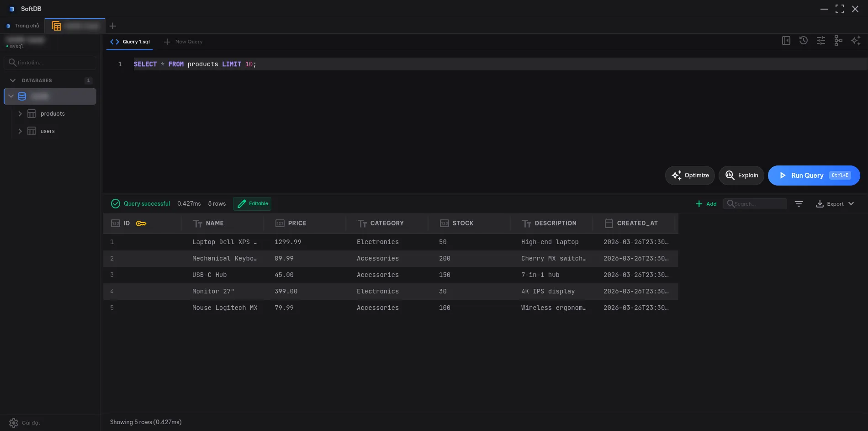Open query history with the clock icon
Image resolution: width=868 pixels, height=431 pixels.
(x=804, y=40)
